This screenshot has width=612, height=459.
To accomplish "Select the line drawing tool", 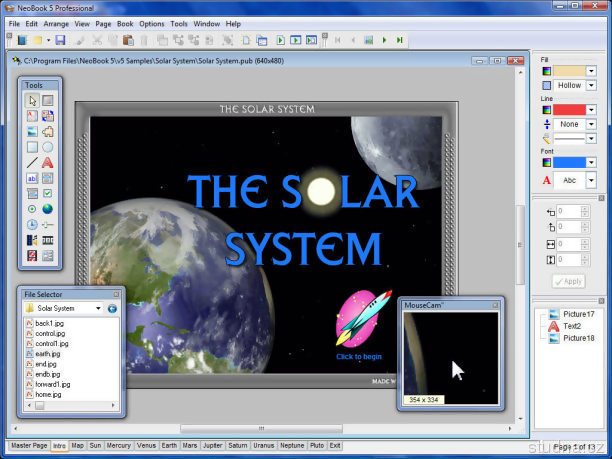I will pos(33,162).
